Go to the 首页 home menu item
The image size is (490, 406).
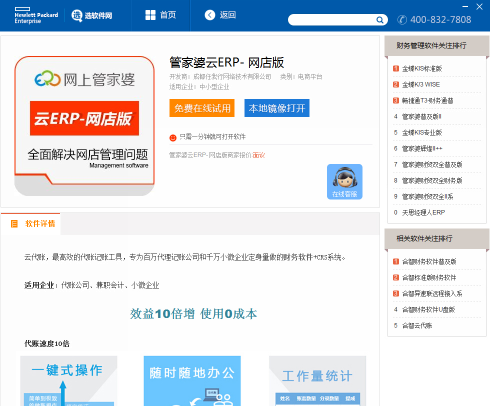click(x=161, y=15)
